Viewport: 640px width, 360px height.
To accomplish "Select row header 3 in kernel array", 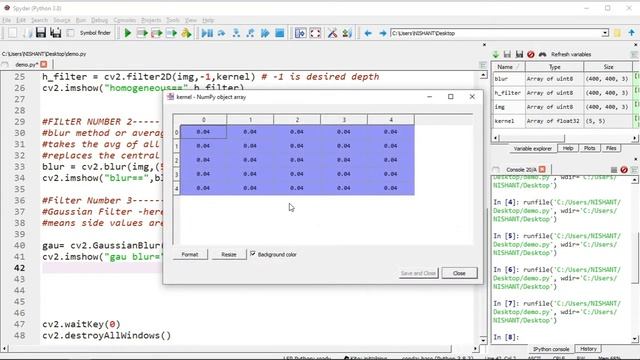I will click(176, 174).
